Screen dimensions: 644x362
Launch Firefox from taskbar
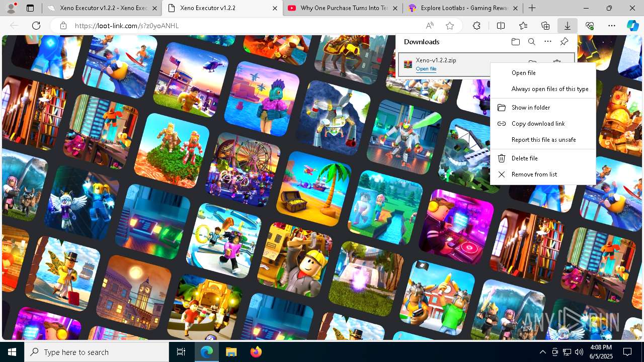point(256,352)
